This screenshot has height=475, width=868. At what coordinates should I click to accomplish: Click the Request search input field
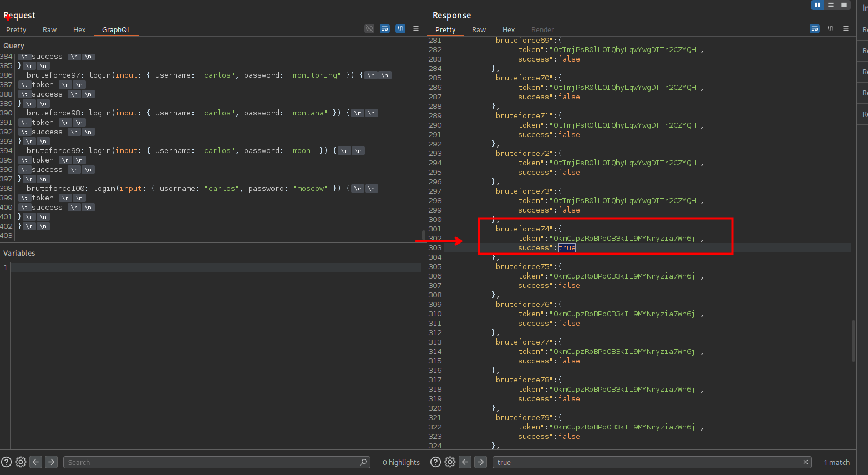pos(211,462)
